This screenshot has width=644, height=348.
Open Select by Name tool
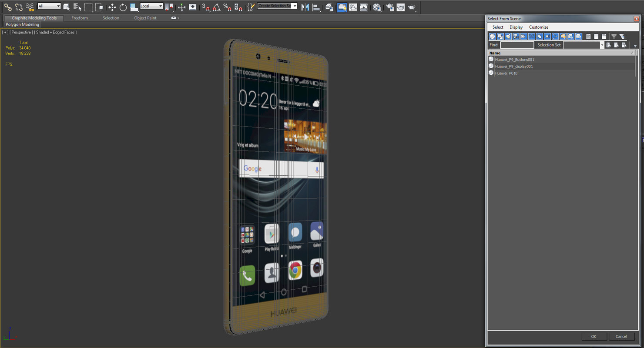point(77,7)
